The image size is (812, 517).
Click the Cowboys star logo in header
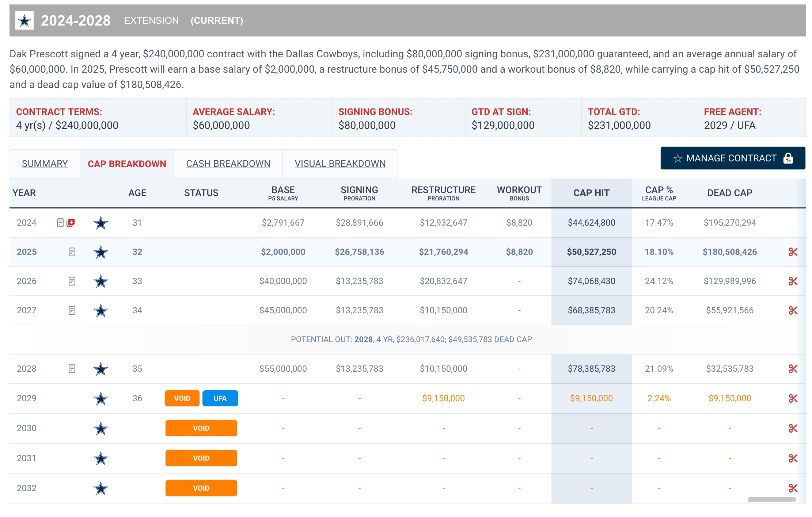click(24, 21)
